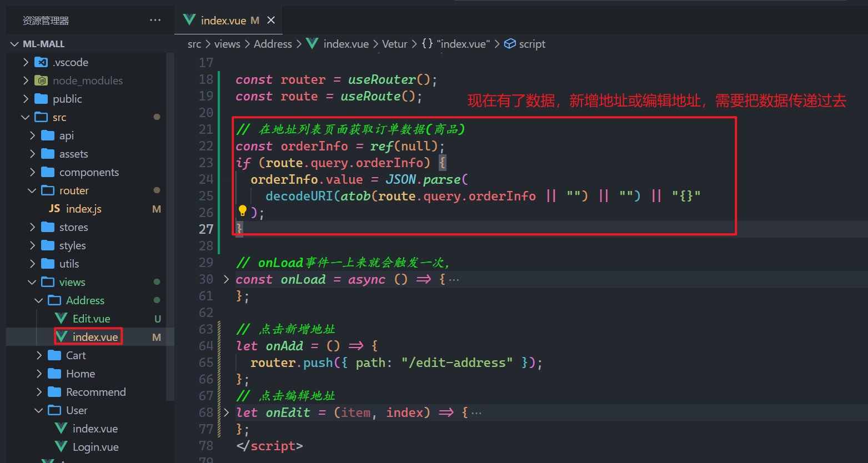The image size is (868, 463).
Task: Click the script breadcrumb symbol
Action: click(525, 44)
